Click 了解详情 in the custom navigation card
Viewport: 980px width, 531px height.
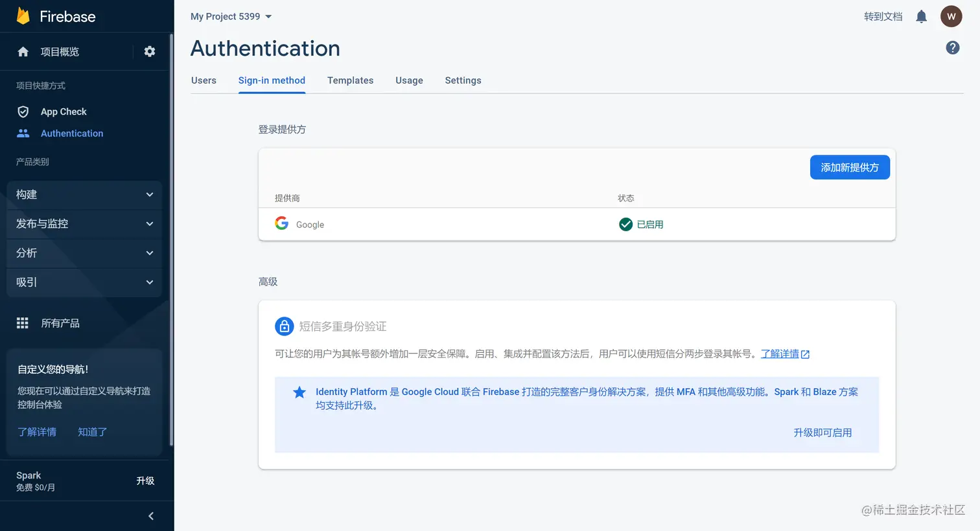37,432
